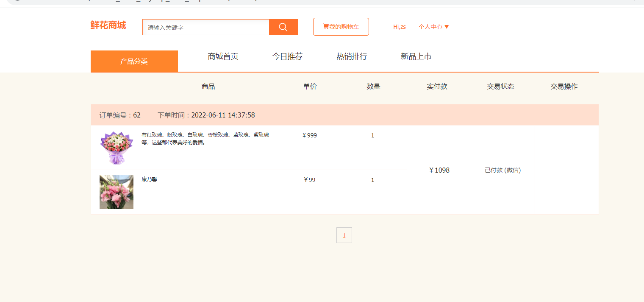This screenshot has height=302, width=644.
Task: Switch to 热销排行 tab
Action: [x=352, y=56]
